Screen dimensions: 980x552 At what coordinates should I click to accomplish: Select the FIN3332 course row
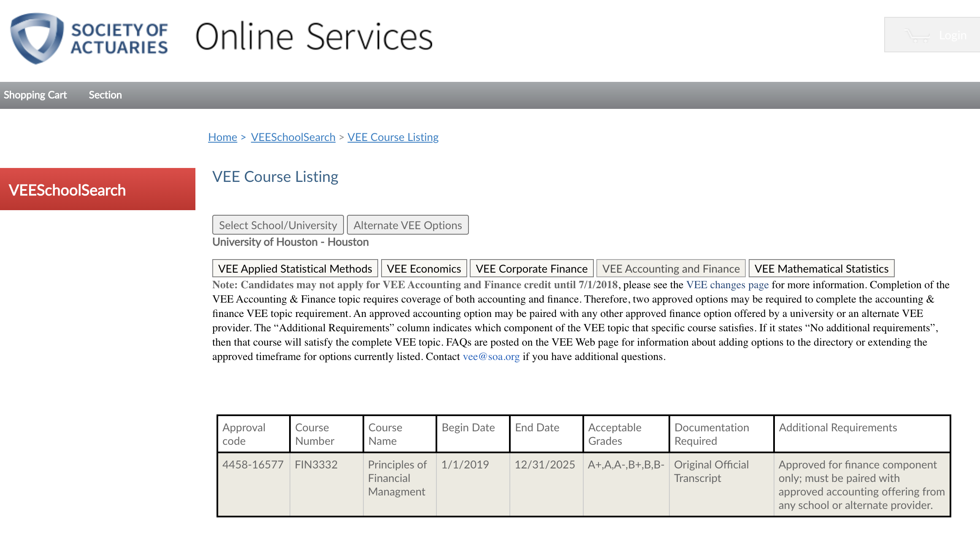316,465
